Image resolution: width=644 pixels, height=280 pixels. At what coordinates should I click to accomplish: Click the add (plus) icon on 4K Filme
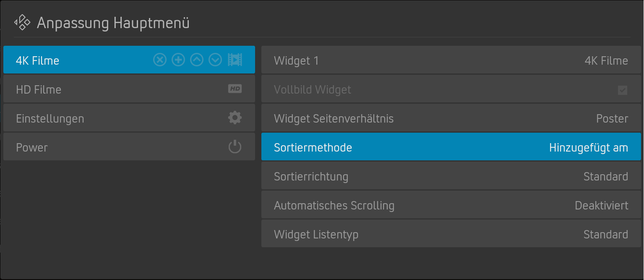[x=178, y=60]
